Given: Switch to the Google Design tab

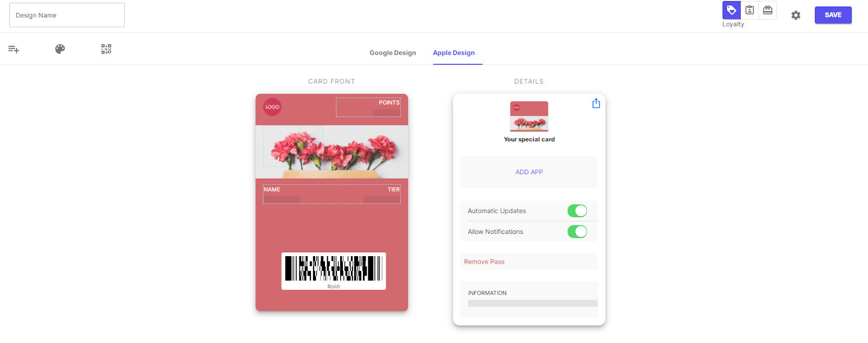Looking at the screenshot, I should tap(393, 53).
